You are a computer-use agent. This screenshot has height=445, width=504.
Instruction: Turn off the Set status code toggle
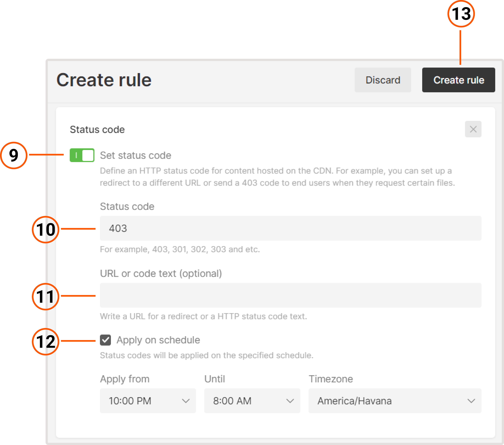(82, 155)
